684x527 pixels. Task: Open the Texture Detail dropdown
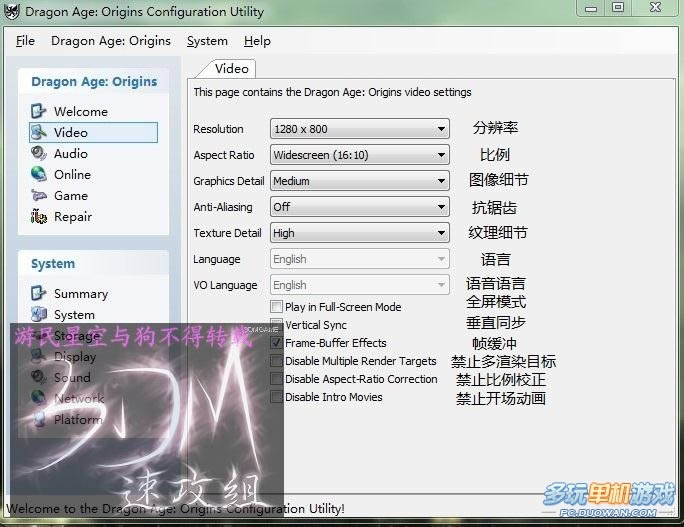pyautogui.click(x=441, y=233)
